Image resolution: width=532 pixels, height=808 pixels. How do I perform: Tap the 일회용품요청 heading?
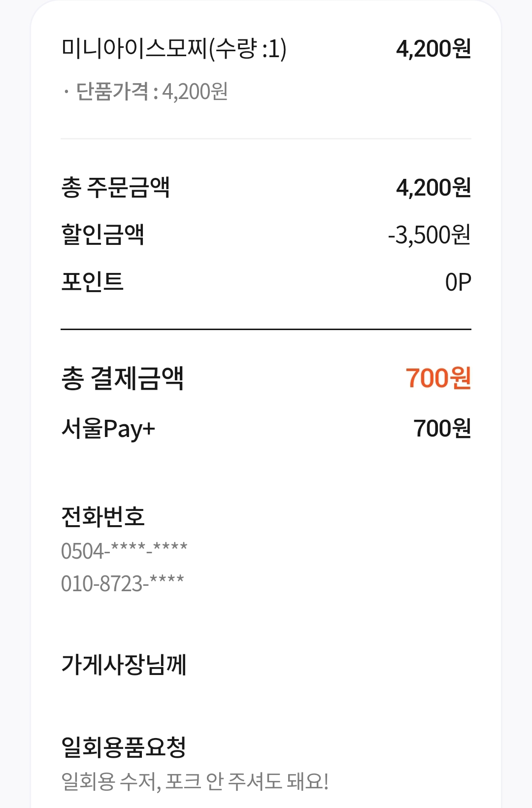coord(124,747)
